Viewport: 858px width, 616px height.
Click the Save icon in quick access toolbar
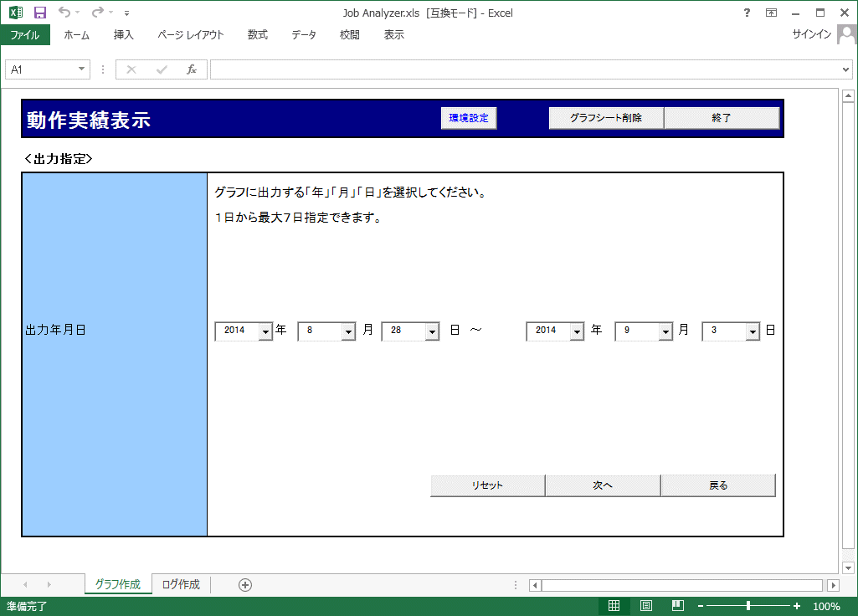click(x=40, y=13)
